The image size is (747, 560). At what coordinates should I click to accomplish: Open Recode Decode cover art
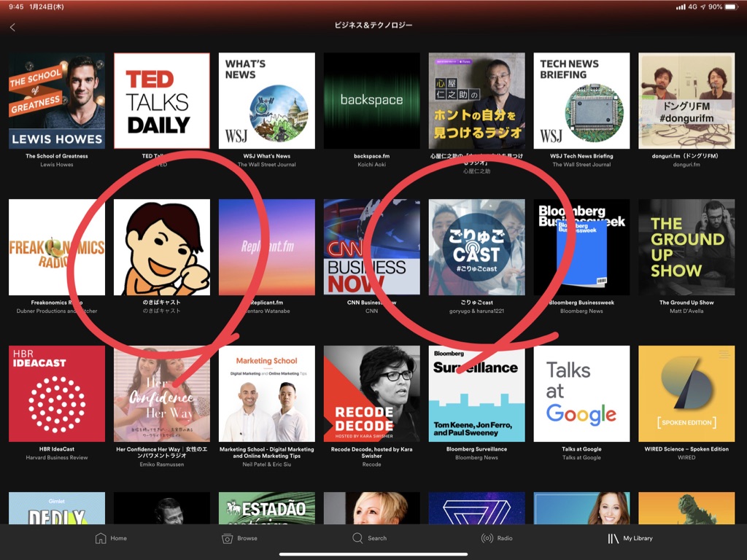coord(371,394)
